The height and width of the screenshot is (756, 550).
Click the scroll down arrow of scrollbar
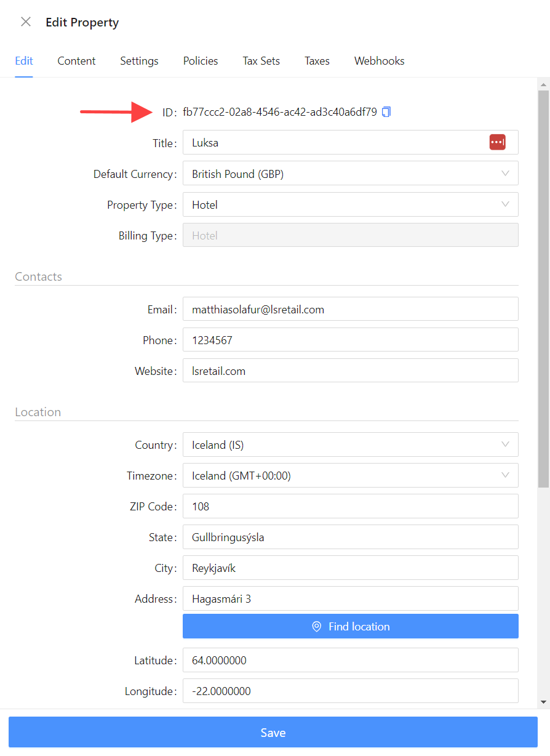pyautogui.click(x=543, y=701)
